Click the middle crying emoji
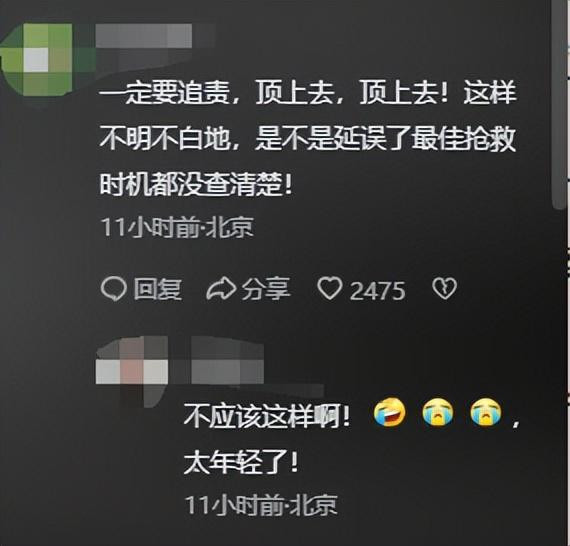 (x=438, y=413)
